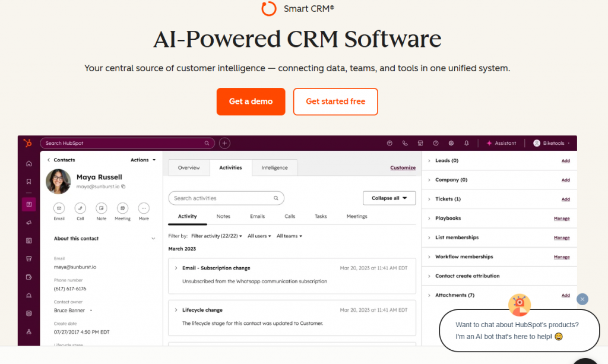Click the HubSpot sprocket logo
Image resolution: width=608 pixels, height=364 pixels.
[x=27, y=143]
